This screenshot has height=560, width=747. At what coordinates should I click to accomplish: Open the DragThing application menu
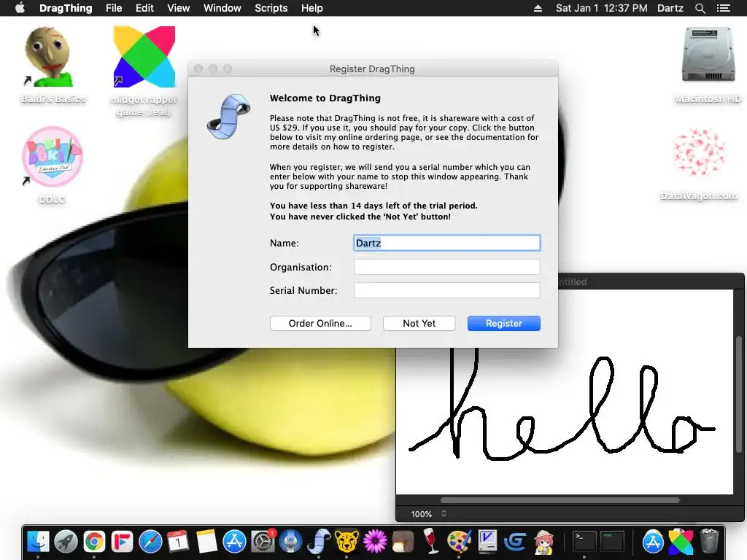[x=66, y=8]
